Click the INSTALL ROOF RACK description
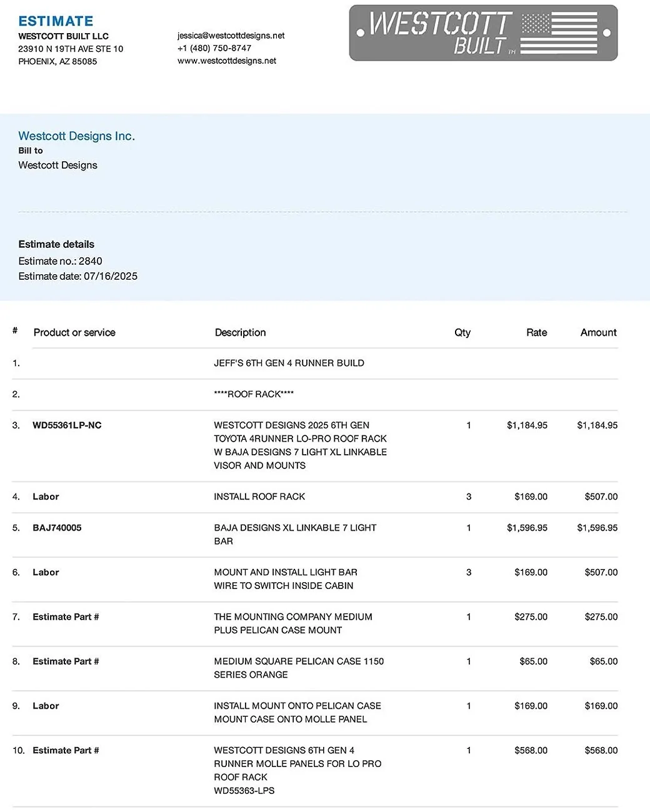This screenshot has width=650, height=812. (259, 497)
